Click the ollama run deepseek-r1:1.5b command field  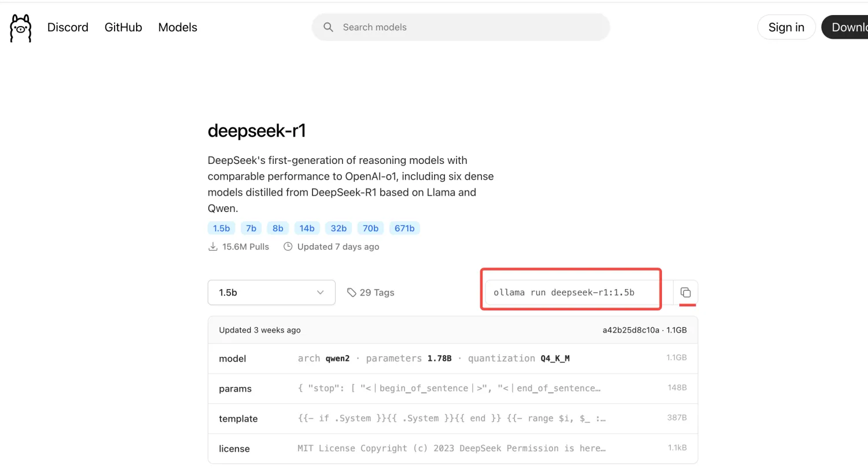[x=579, y=292]
